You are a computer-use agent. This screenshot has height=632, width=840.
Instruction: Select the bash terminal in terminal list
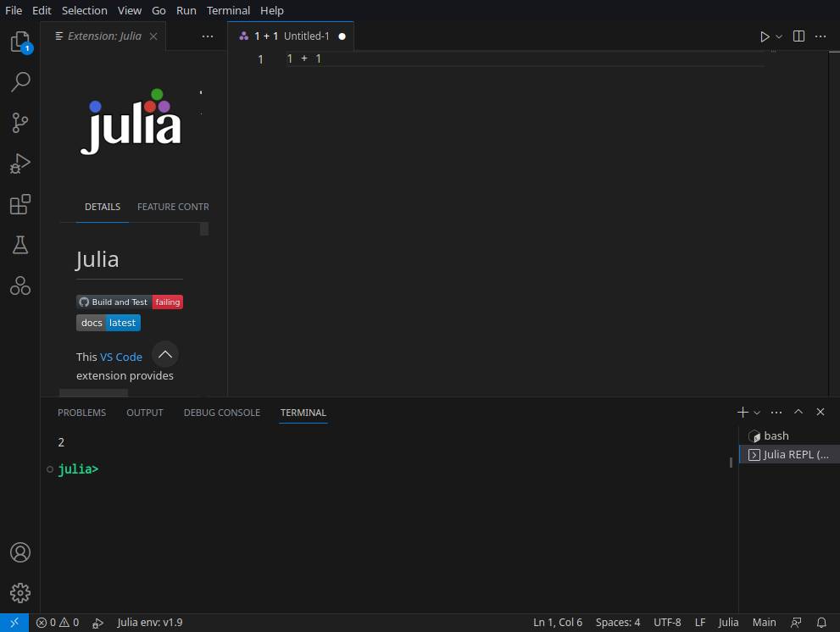pyautogui.click(x=776, y=435)
